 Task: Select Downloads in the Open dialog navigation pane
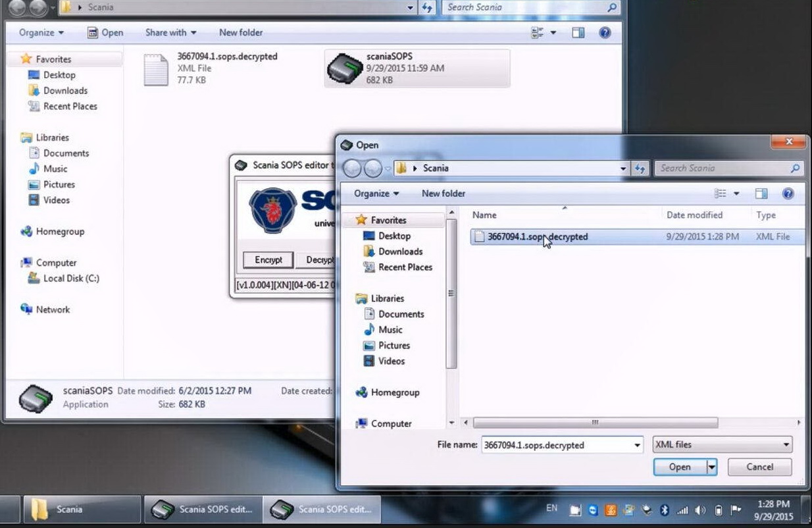tap(393, 251)
